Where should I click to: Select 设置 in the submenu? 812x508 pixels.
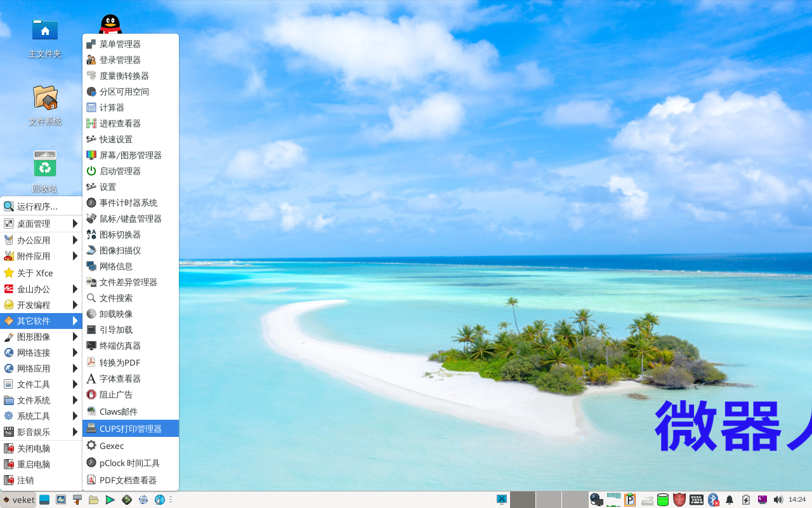coord(131,187)
